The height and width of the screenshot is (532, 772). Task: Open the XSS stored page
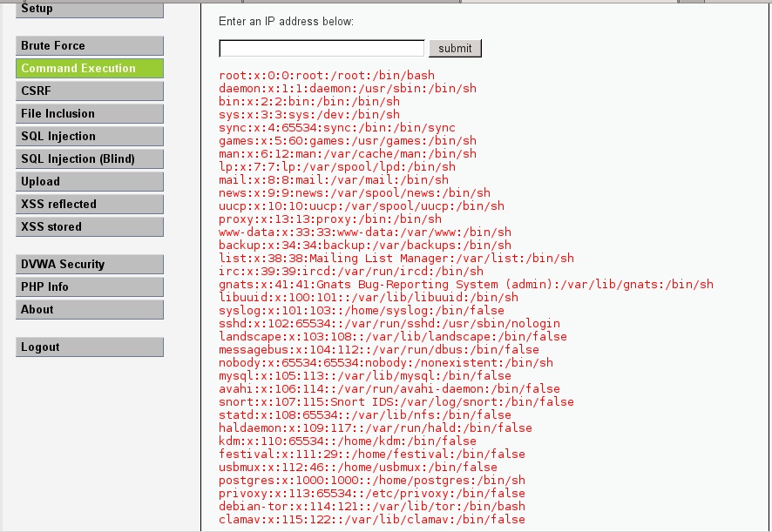pyautogui.click(x=89, y=227)
